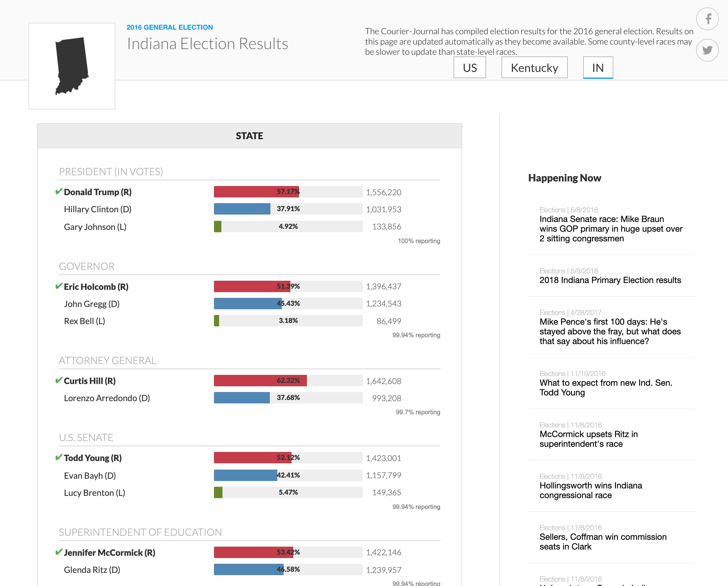Select the 'SUPERINTENDENT OF EDUCATION' heading

140,532
